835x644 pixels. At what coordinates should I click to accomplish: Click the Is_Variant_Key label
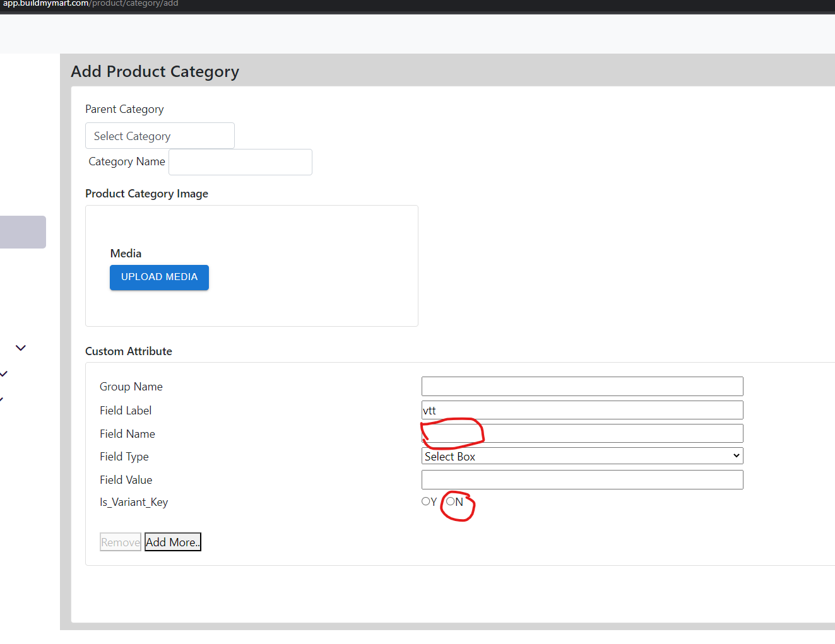pos(134,502)
